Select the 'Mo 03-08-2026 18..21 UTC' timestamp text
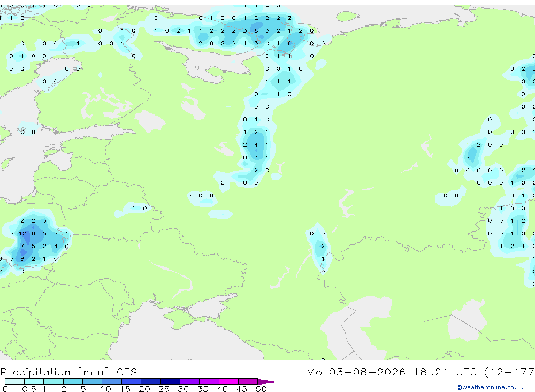 coord(392,372)
